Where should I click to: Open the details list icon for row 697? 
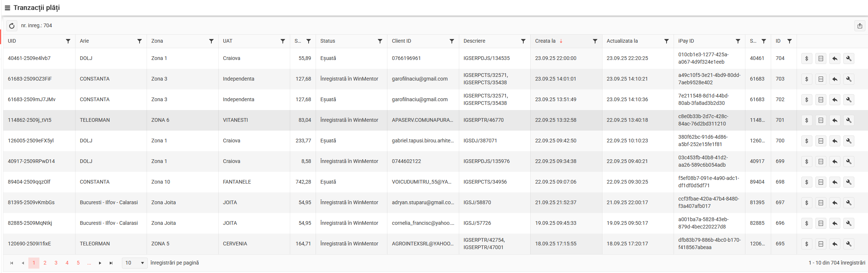pos(820,203)
